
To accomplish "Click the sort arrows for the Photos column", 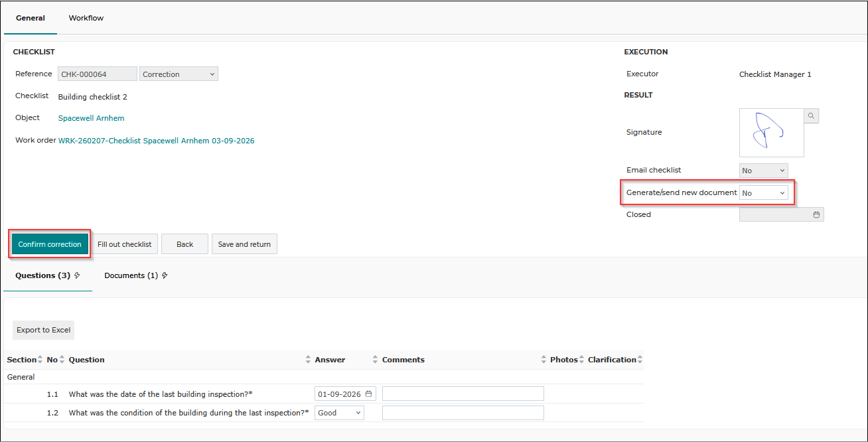I will click(583, 360).
